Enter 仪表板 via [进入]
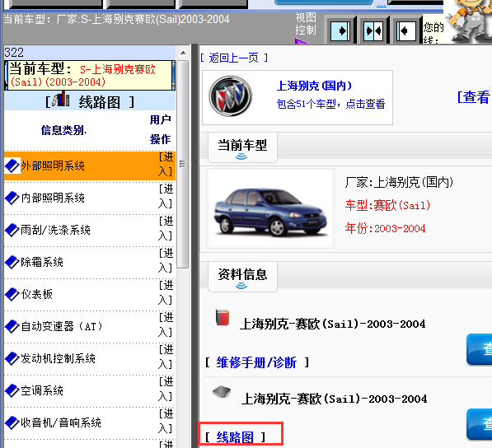This screenshot has width=492, height=448. point(166,292)
